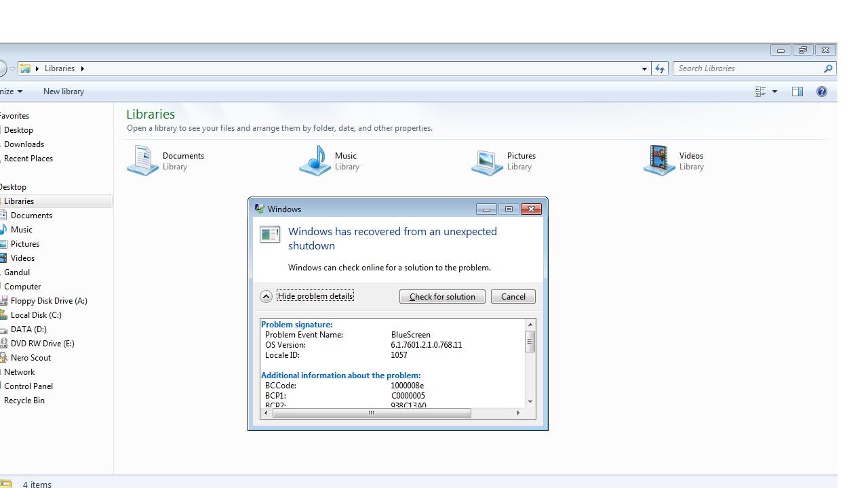Open the Videos library icon
868x488 pixels.
[659, 161]
